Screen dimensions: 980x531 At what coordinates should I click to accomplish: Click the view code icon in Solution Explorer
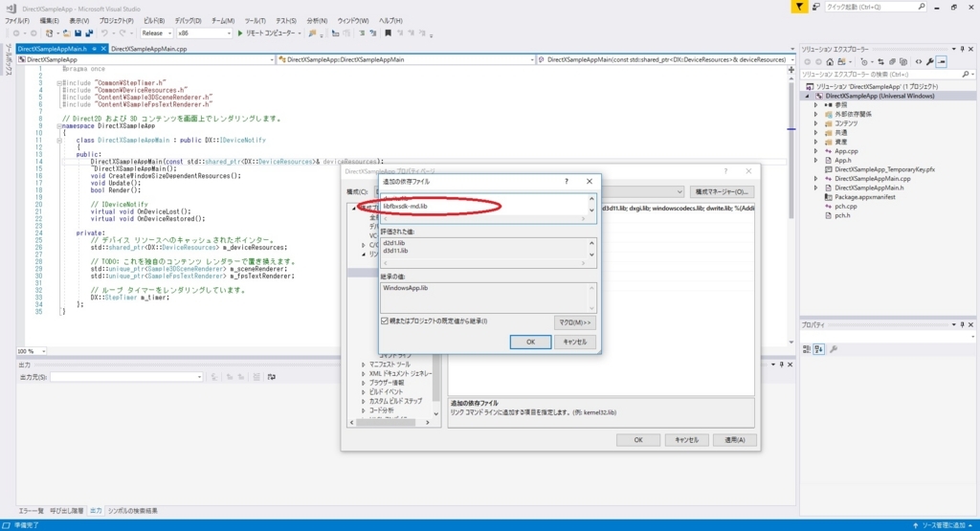918,62
